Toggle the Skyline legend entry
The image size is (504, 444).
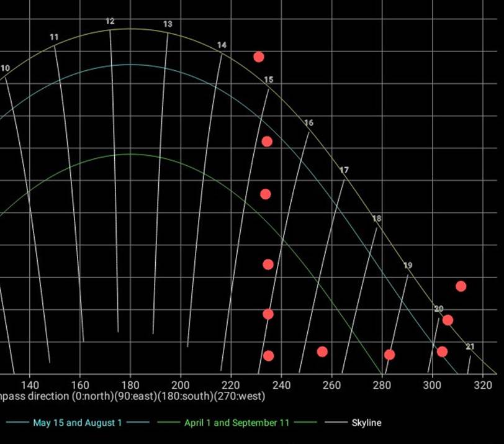[366, 423]
